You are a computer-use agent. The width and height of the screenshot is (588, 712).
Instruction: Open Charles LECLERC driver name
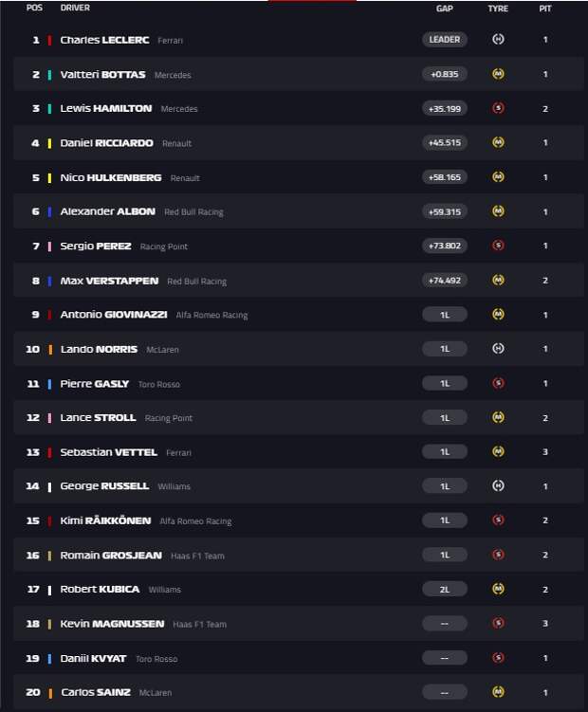[104, 40]
